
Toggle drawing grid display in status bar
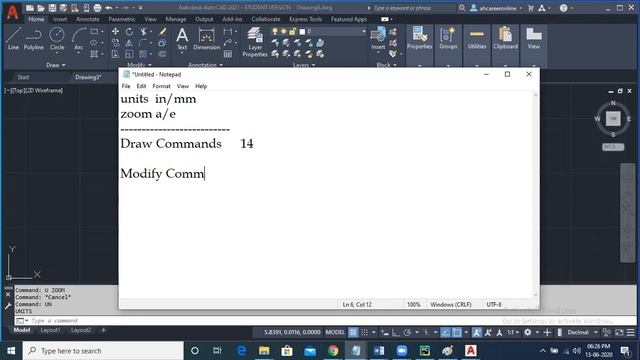click(x=353, y=333)
